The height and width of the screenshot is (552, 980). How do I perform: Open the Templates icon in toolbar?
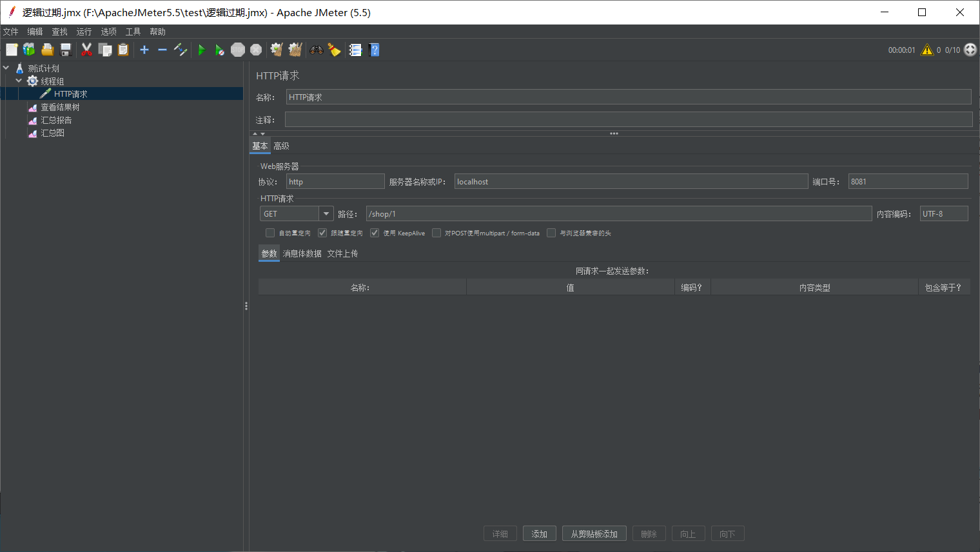(29, 50)
